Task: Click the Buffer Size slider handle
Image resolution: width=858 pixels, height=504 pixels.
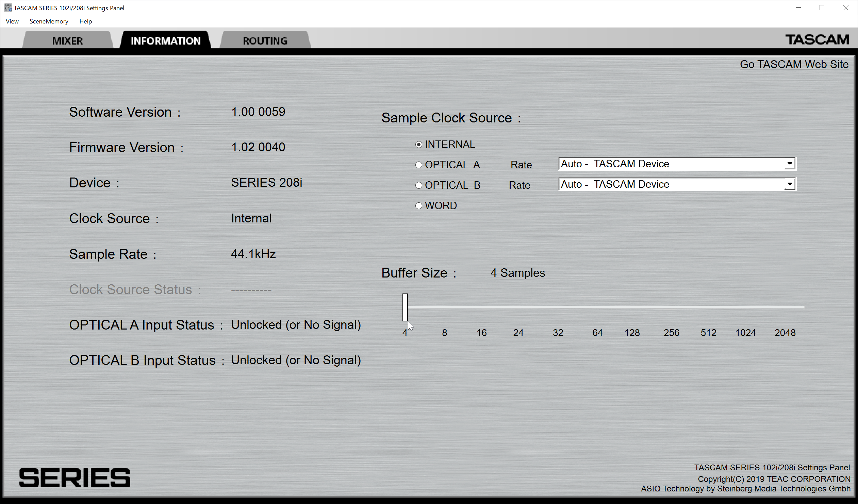Action: [405, 307]
